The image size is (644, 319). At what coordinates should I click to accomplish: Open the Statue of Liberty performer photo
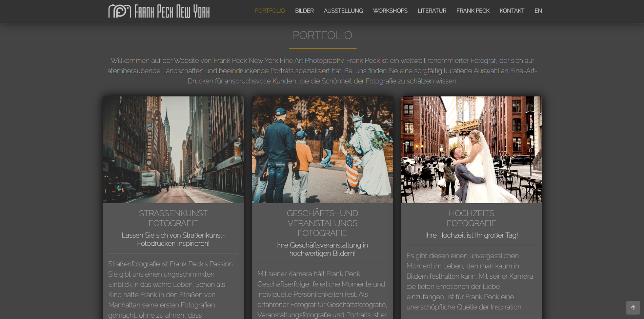click(x=323, y=150)
